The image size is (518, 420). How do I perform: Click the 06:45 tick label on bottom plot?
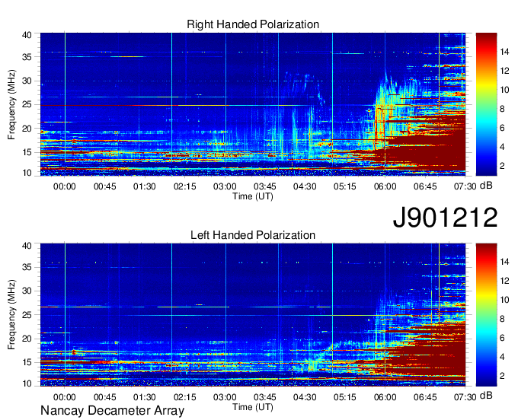pos(425,397)
